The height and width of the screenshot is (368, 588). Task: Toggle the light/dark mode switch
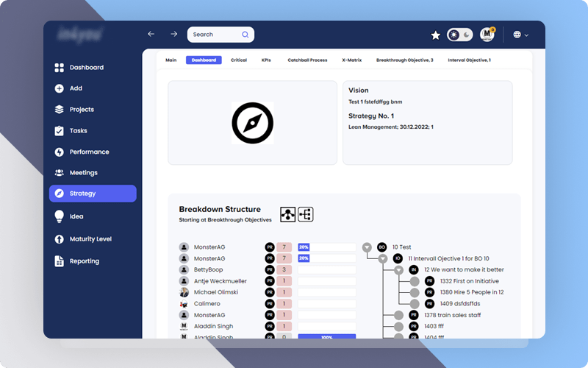[x=460, y=35]
